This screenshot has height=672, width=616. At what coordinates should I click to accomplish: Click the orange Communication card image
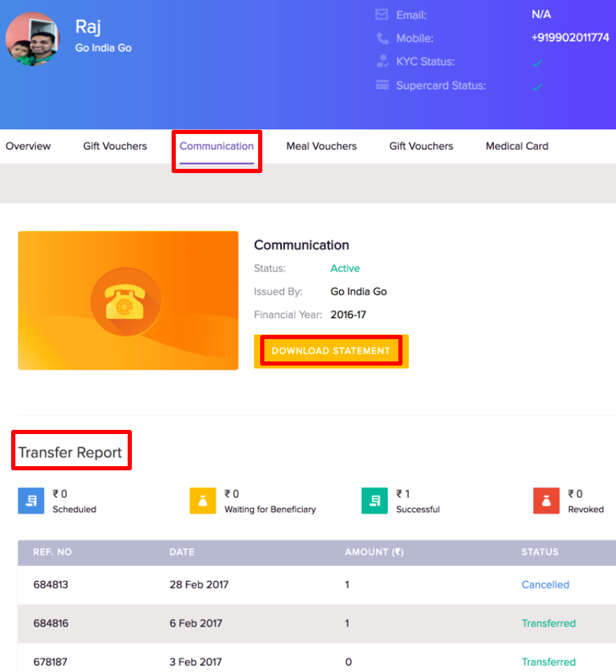point(128,301)
